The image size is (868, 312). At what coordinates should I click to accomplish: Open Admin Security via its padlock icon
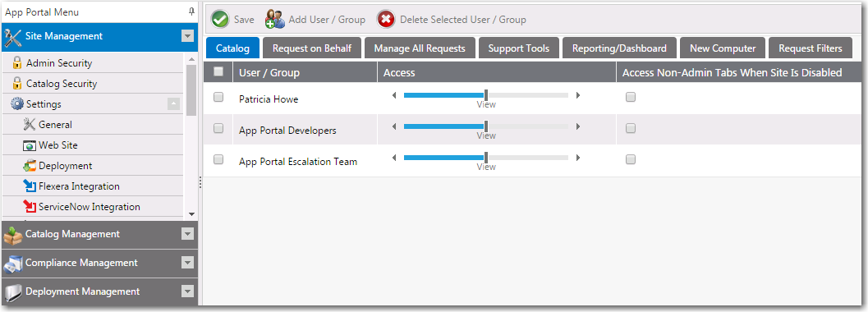pyautogui.click(x=17, y=63)
